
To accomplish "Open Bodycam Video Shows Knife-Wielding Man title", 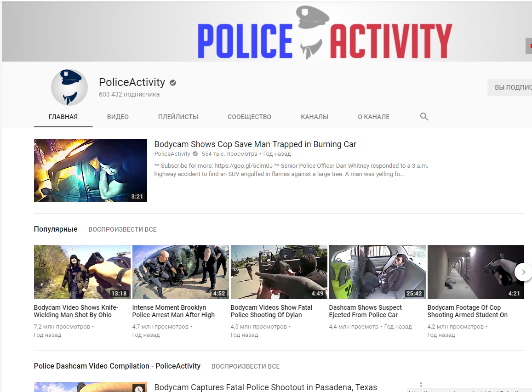I will tap(76, 311).
